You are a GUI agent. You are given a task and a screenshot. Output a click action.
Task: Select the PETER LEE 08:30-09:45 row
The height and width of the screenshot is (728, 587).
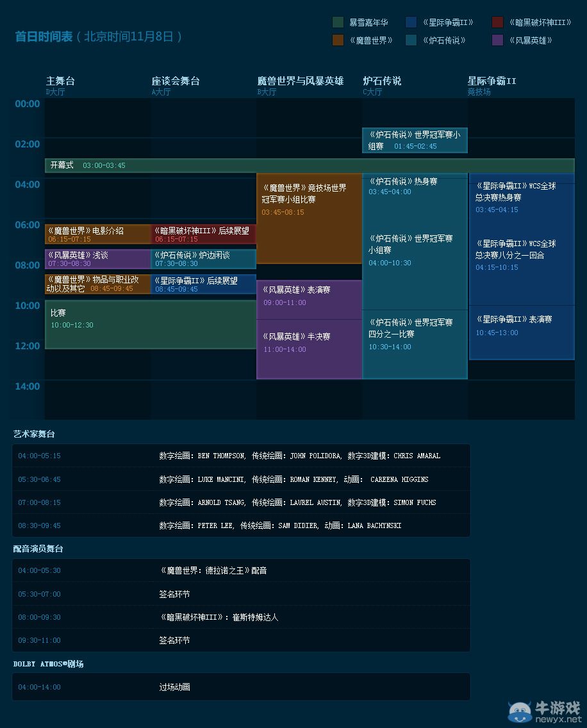point(241,525)
